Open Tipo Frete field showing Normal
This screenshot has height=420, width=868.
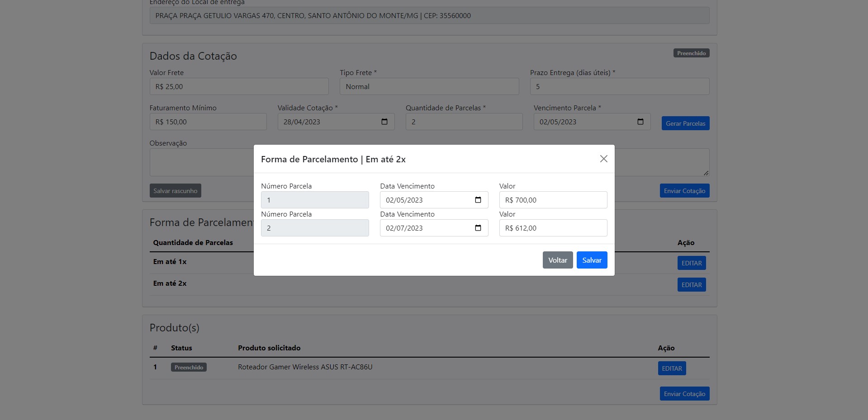[429, 86]
